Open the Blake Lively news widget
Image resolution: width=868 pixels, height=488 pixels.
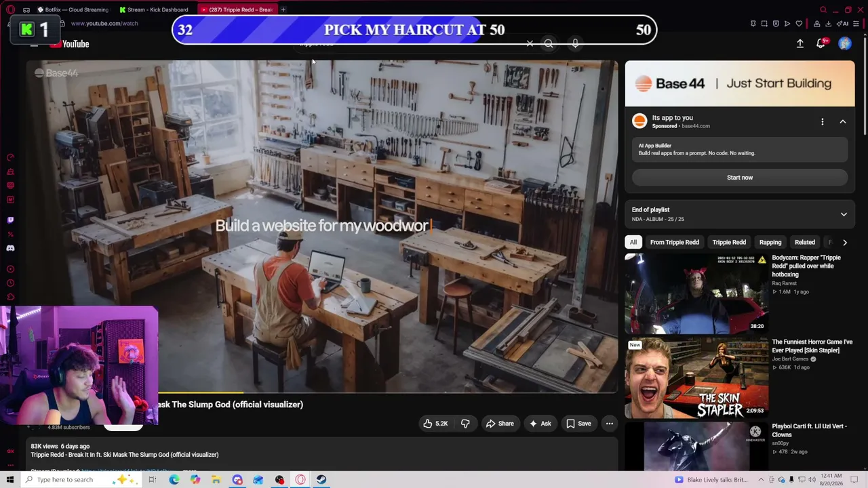[711, 480]
